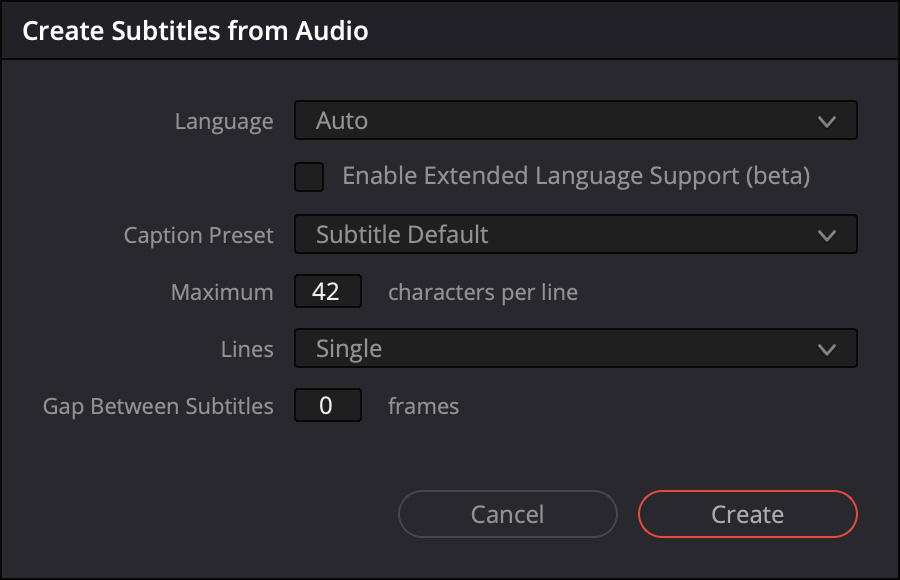Click the chevron arrow in the Language field
The height and width of the screenshot is (580, 900).
click(826, 122)
